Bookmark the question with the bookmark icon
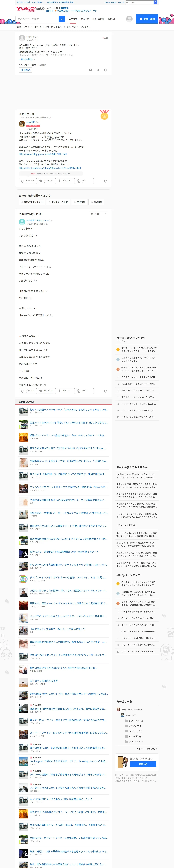Image resolution: width=174 pixels, height=868 pixels. 90,70
